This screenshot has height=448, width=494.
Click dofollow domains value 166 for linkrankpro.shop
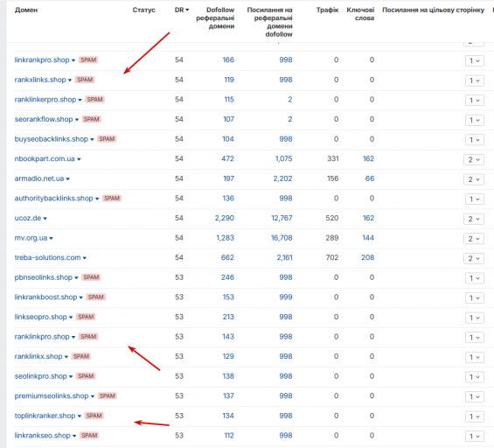pyautogui.click(x=228, y=59)
